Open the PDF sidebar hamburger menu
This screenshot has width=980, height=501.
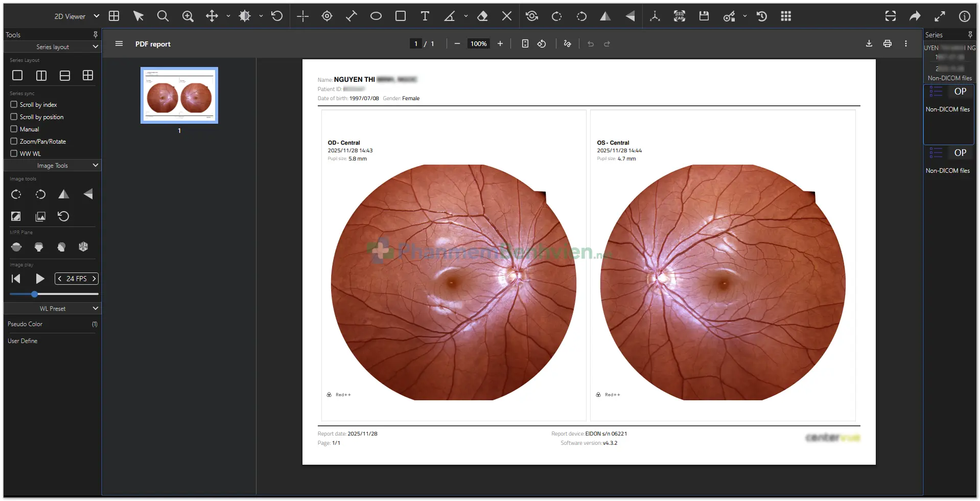(119, 44)
